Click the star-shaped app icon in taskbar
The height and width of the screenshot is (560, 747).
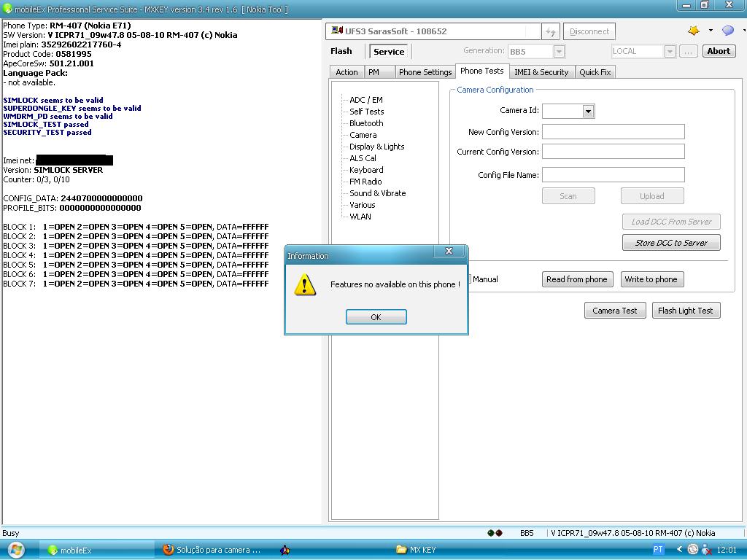tap(285, 550)
